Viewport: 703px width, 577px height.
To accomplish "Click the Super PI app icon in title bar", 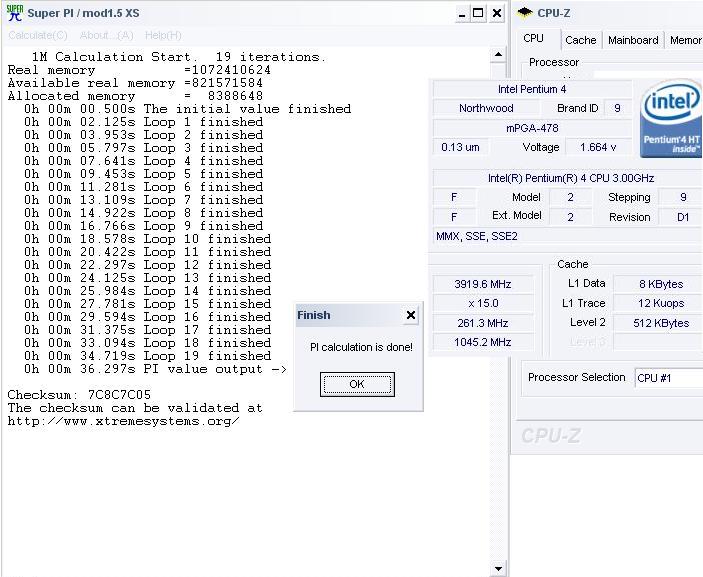I will (14, 13).
